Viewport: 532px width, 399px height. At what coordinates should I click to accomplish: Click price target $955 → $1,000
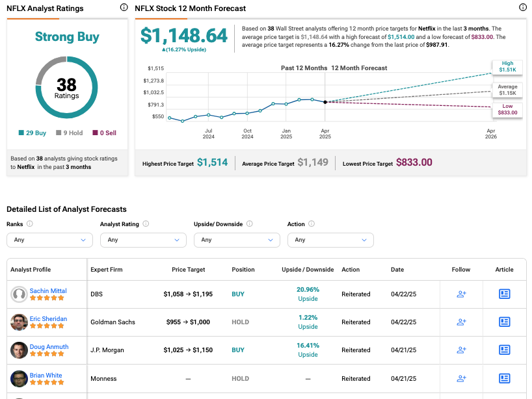188,322
